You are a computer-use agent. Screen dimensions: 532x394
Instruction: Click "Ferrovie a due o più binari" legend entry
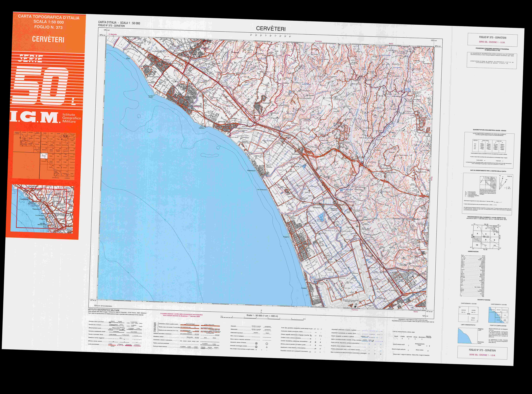(x=96, y=322)
